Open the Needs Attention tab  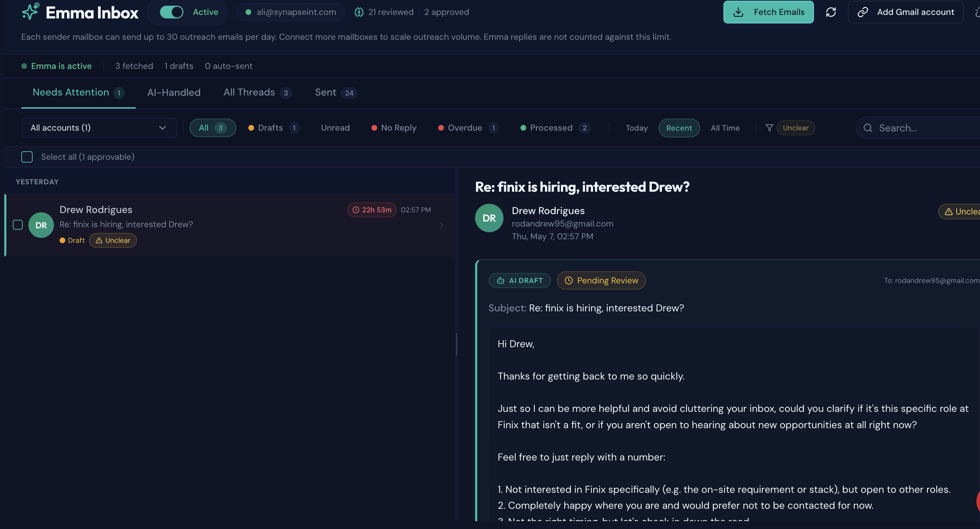(x=78, y=92)
